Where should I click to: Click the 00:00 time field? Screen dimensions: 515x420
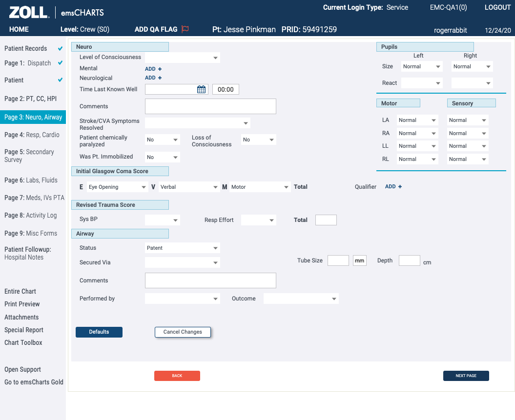[x=226, y=89]
